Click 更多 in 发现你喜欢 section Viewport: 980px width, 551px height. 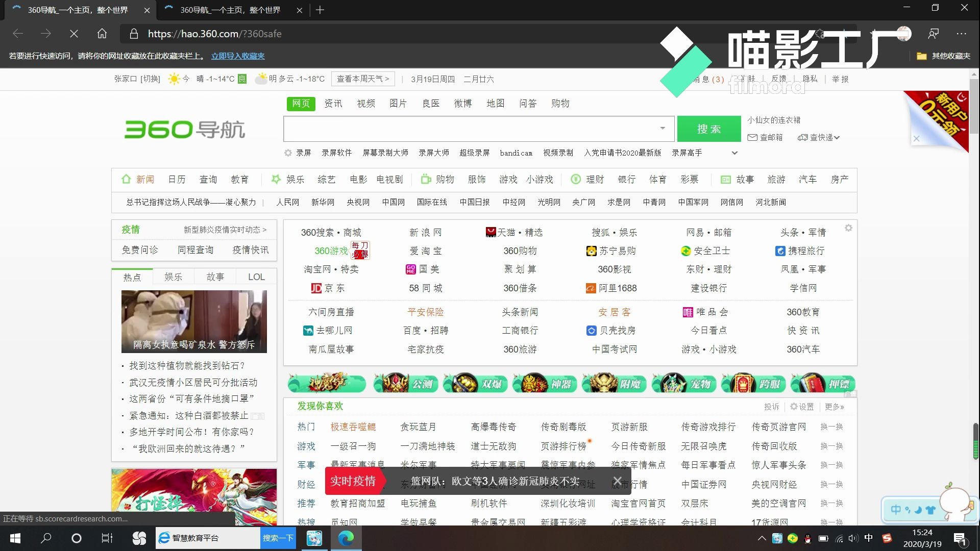(x=835, y=407)
